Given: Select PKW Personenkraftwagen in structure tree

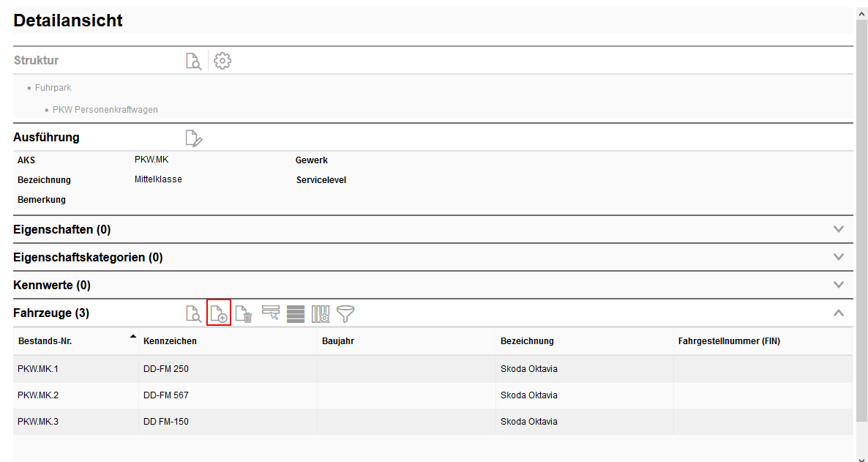Looking at the screenshot, I should (x=105, y=110).
